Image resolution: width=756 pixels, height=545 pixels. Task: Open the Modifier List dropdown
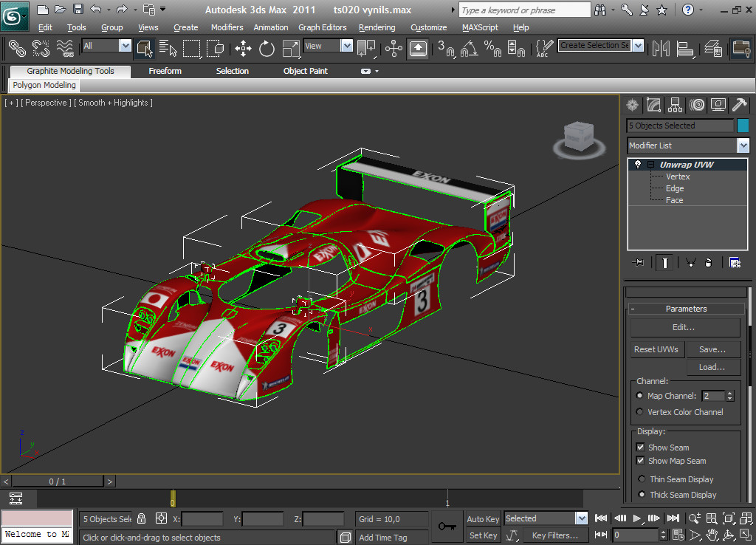(x=743, y=145)
